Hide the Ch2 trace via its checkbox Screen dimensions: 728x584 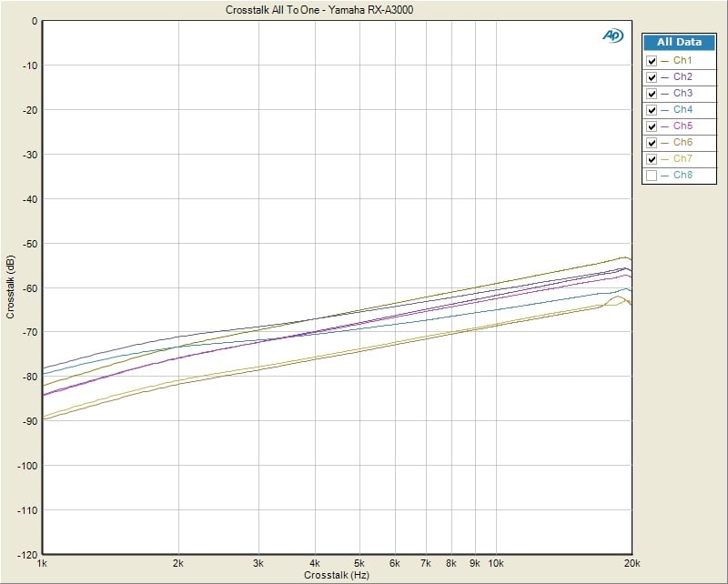pyautogui.click(x=651, y=77)
